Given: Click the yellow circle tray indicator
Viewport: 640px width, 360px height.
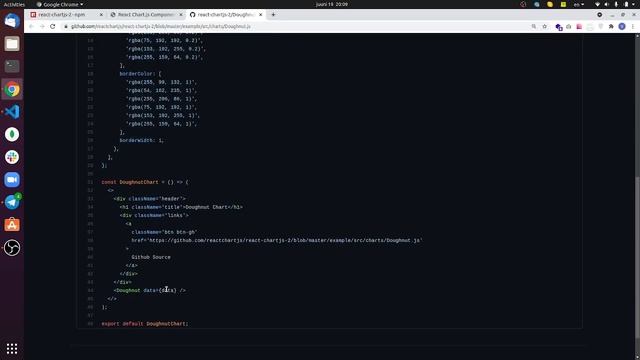Looking at the screenshot, I should 550,4.
